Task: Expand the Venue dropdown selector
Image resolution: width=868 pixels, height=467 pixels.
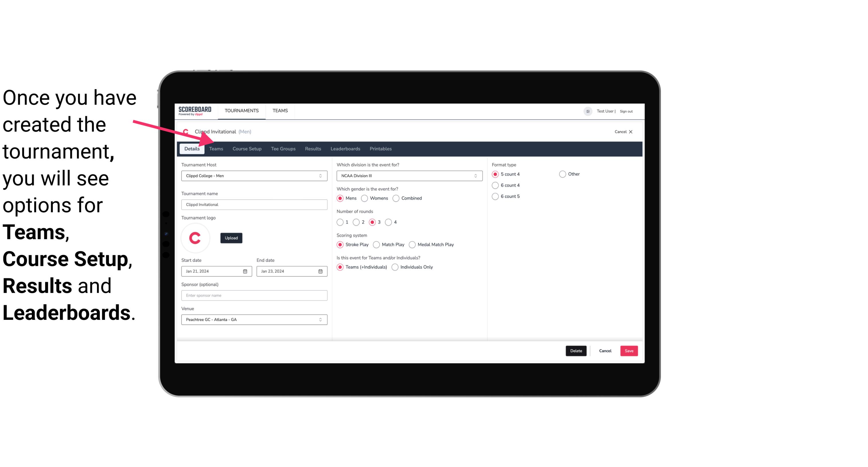Action: pyautogui.click(x=320, y=319)
